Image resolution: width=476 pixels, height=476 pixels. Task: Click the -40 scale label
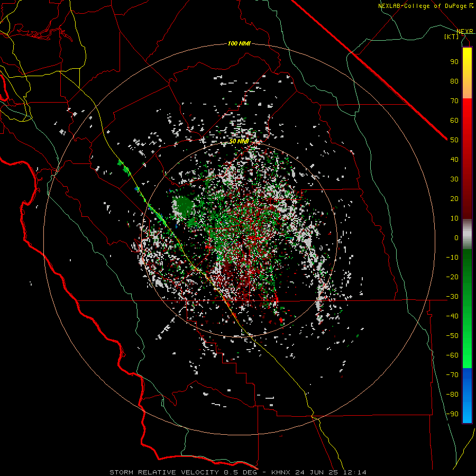tap(452, 316)
